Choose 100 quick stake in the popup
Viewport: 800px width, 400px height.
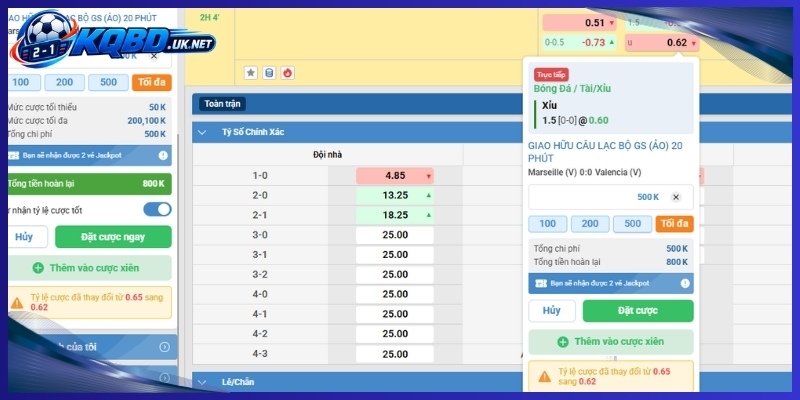pos(547,223)
